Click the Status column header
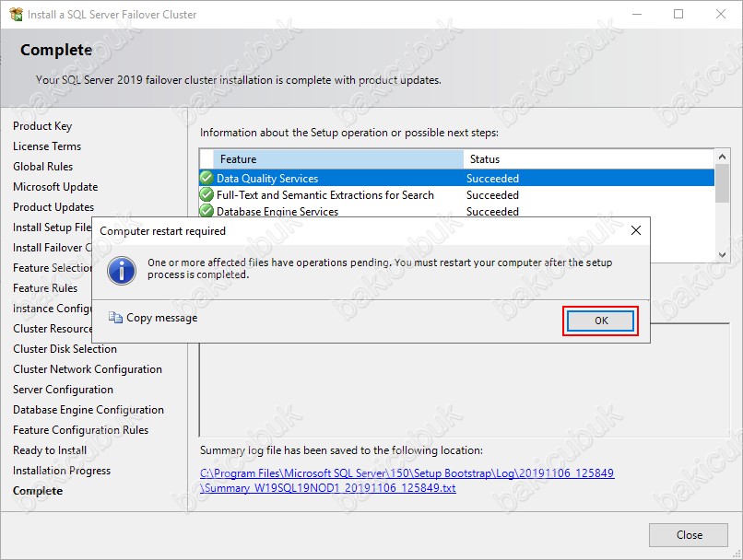This screenshot has width=743, height=560. [588, 159]
